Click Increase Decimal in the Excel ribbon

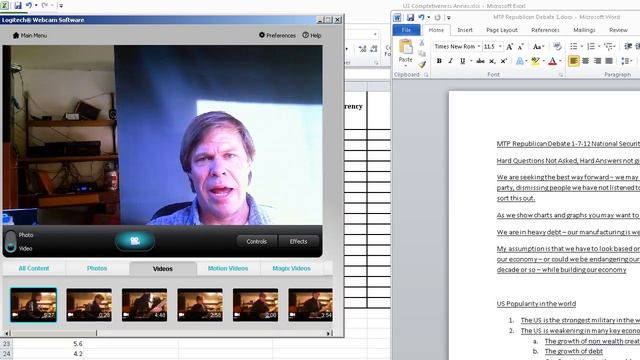tap(362, 49)
